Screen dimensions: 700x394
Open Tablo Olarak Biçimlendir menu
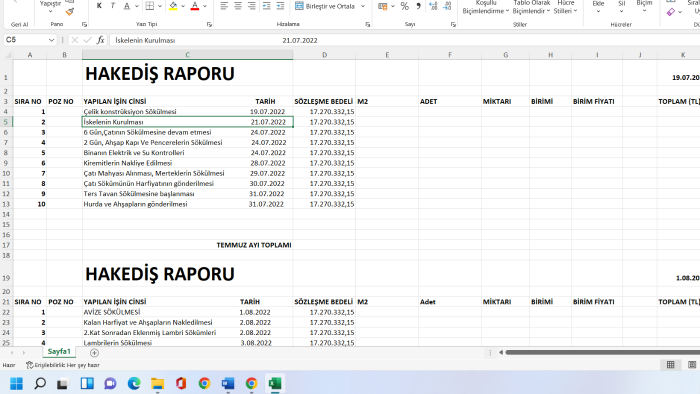531,7
